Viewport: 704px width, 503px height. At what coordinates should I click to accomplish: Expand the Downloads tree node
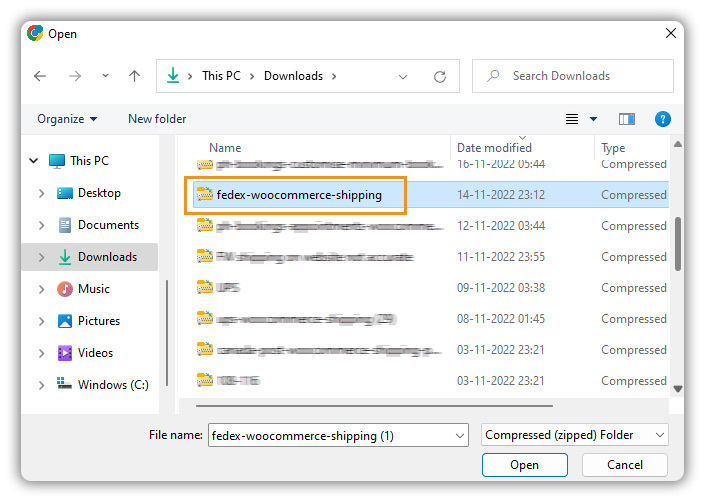pos(41,257)
